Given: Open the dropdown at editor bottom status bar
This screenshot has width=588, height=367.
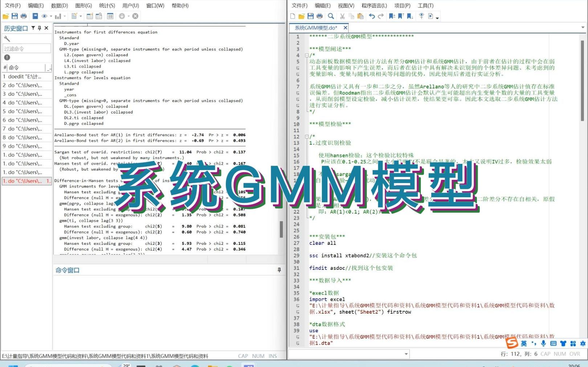Looking at the screenshot, I should (x=406, y=354).
